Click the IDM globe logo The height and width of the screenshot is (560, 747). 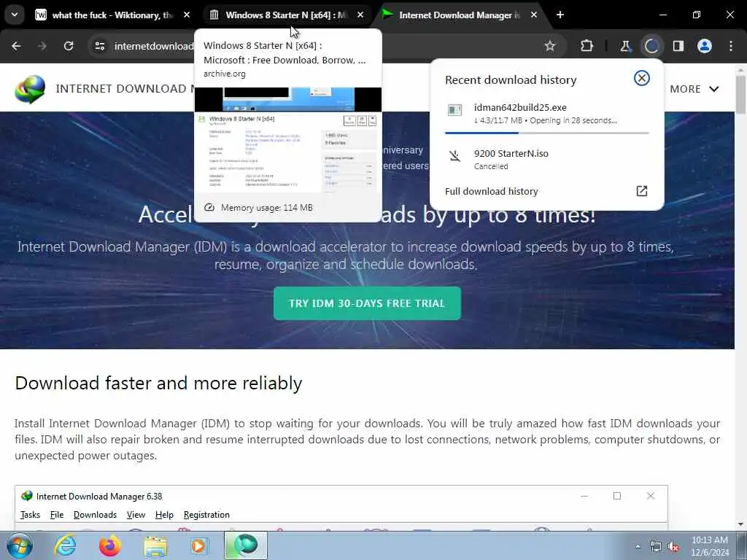click(30, 89)
